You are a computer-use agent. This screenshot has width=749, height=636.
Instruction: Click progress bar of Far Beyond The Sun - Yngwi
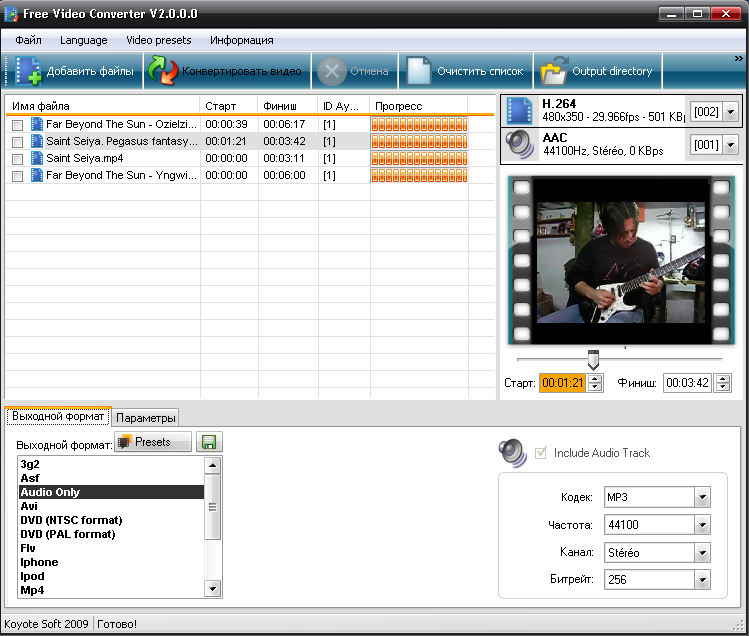tap(419, 175)
